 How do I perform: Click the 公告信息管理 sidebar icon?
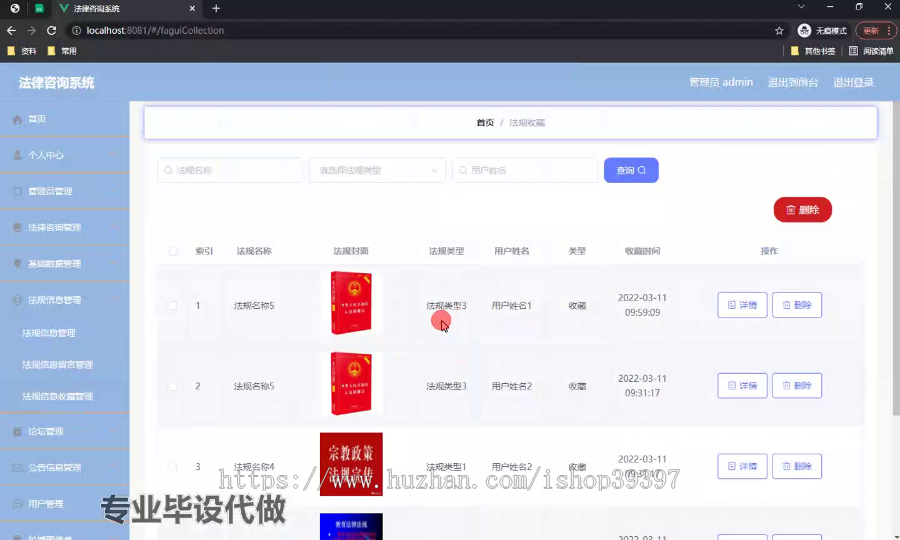(17, 467)
